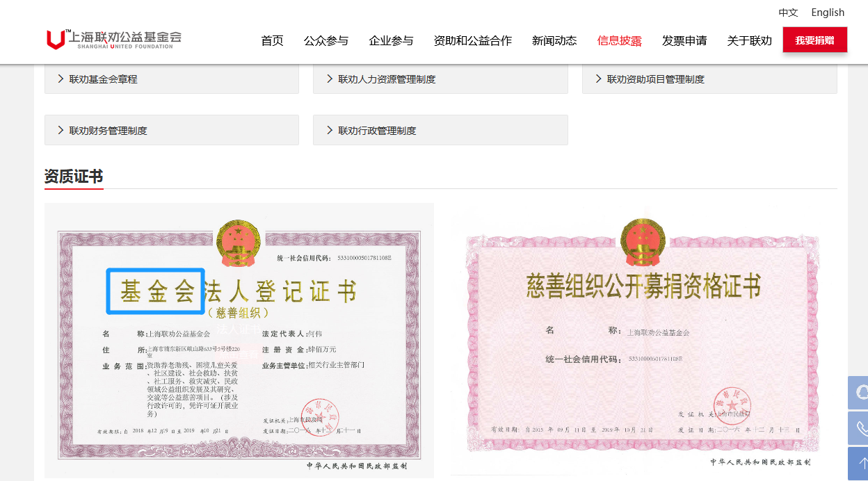Open the 公众参与 menu item
The image size is (868, 481).
click(x=326, y=40)
